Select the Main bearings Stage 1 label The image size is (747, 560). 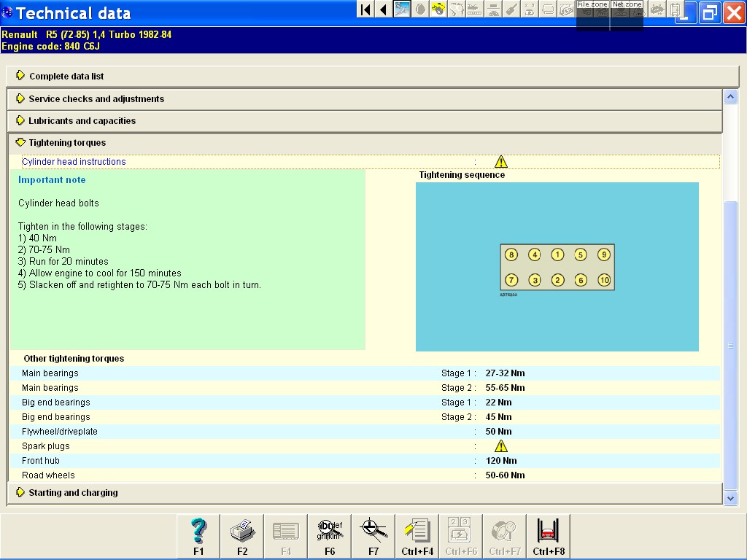(50, 373)
